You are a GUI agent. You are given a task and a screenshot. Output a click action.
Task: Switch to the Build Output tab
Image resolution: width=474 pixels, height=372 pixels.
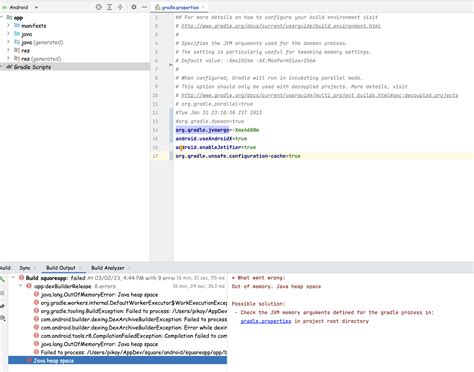(61, 268)
